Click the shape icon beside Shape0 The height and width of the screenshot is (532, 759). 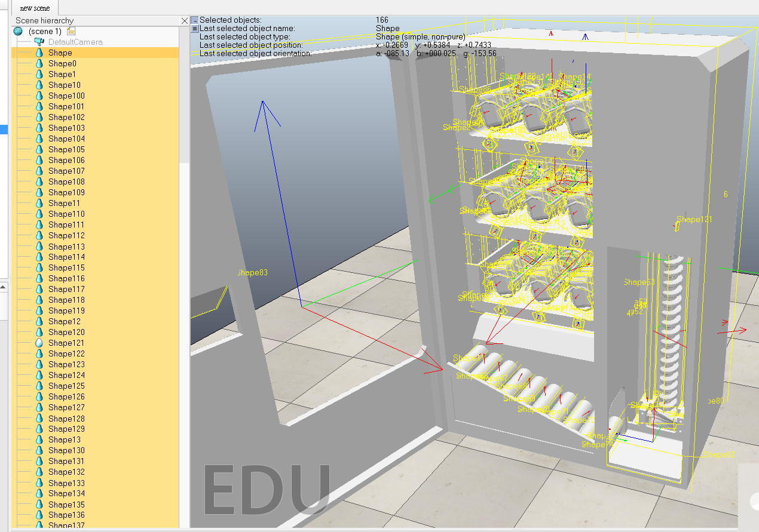[39, 63]
